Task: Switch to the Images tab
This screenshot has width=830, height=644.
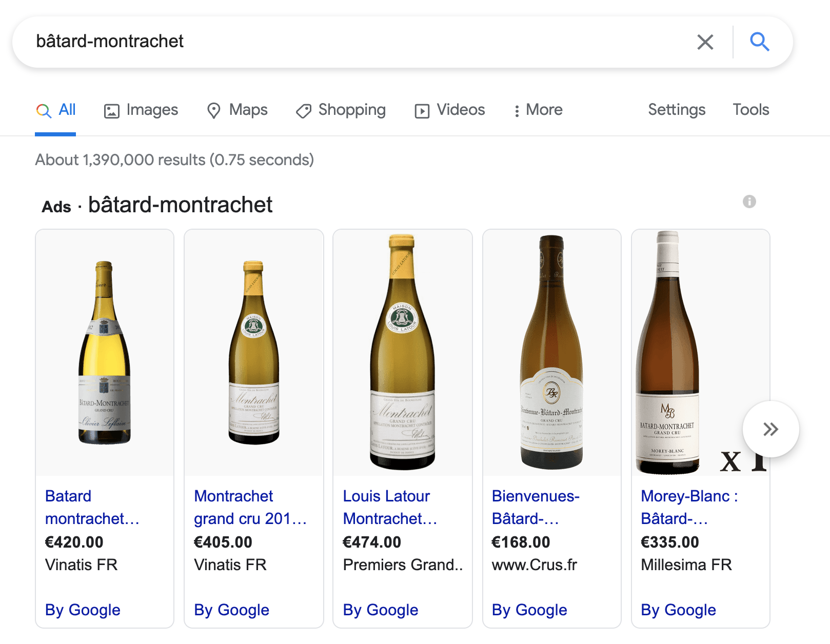Action: [141, 110]
